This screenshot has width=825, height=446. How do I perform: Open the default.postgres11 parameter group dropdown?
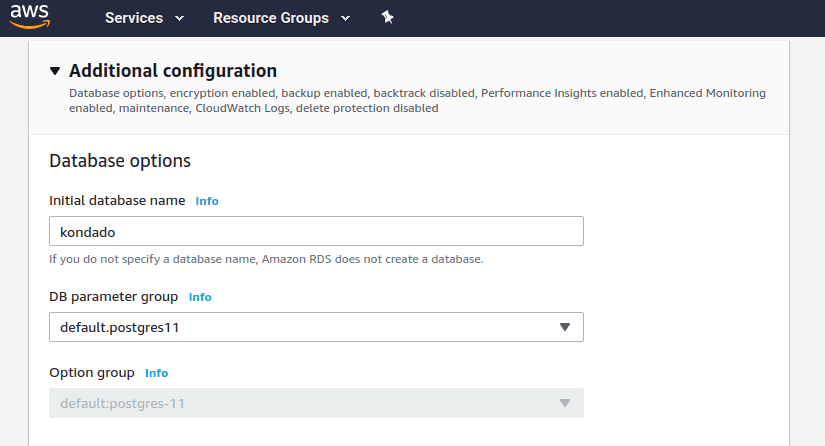[x=300, y=327]
